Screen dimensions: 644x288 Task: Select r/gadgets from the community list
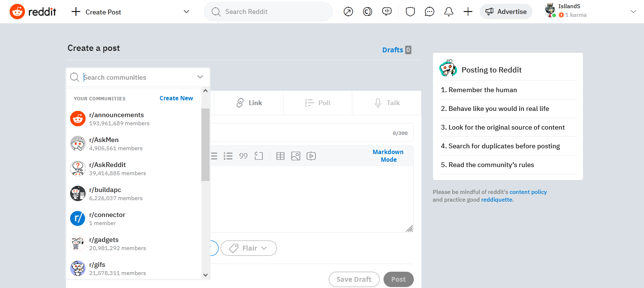pyautogui.click(x=134, y=243)
